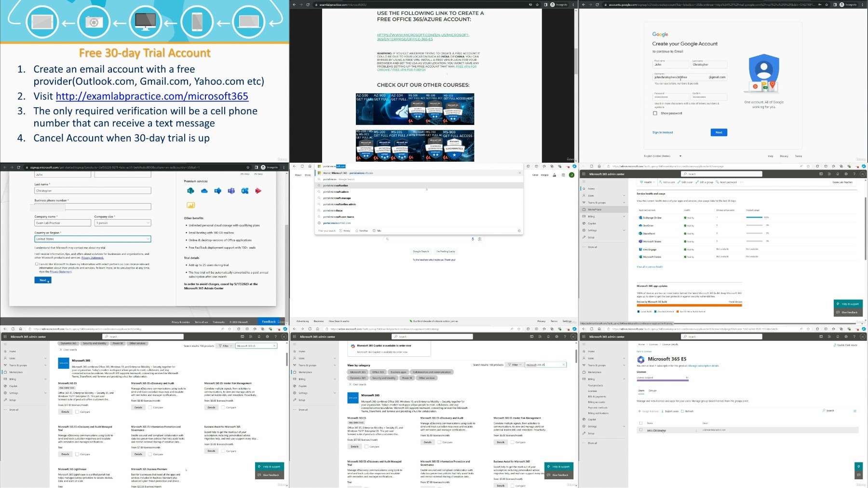
Task: Click Microsoft Teams icon in service health list
Action: point(640,241)
